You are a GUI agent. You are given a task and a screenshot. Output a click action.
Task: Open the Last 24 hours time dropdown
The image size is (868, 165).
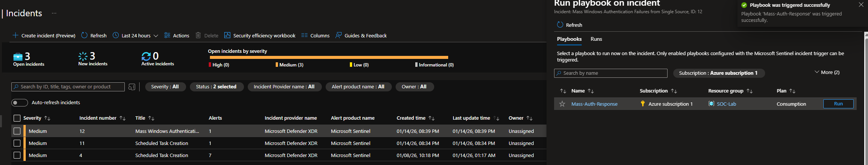click(135, 35)
